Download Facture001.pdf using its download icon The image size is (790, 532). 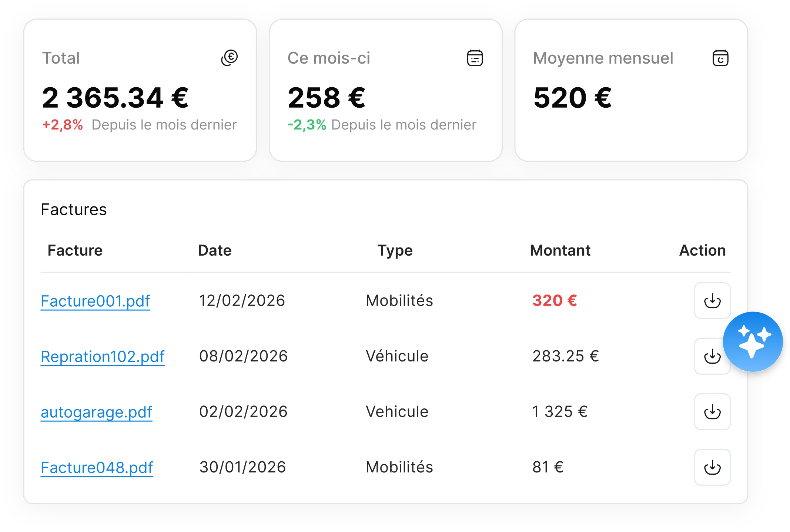712,301
